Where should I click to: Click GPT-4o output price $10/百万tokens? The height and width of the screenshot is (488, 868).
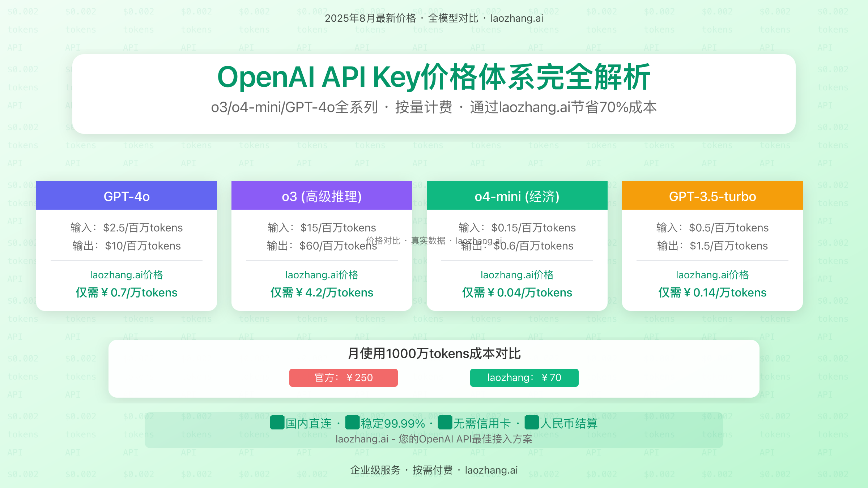pos(143,246)
